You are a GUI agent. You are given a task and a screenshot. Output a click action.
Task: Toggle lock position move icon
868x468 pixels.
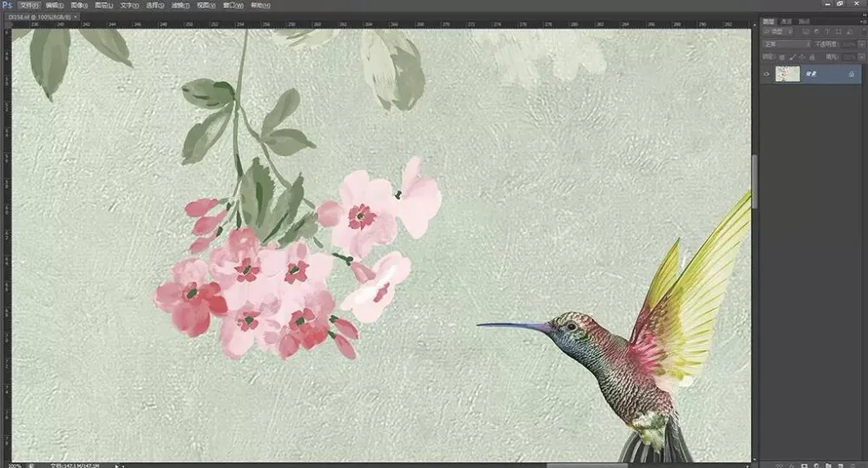[802, 57]
